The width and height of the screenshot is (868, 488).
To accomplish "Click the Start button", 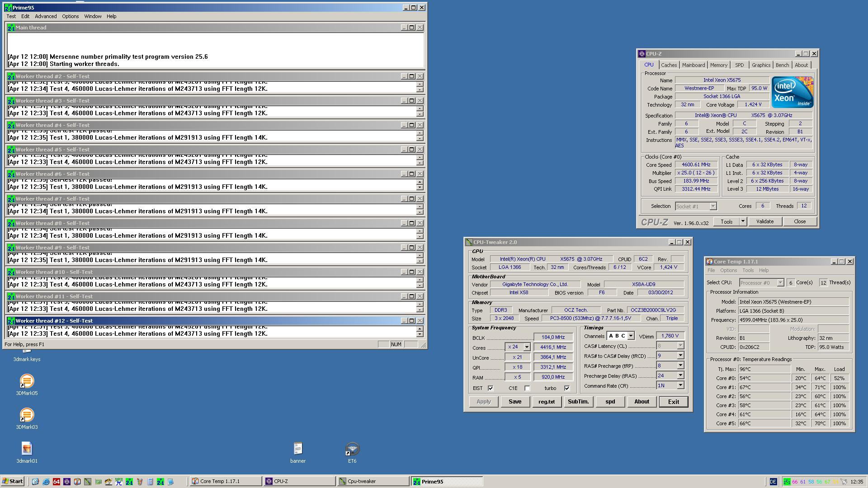I will [x=13, y=482].
